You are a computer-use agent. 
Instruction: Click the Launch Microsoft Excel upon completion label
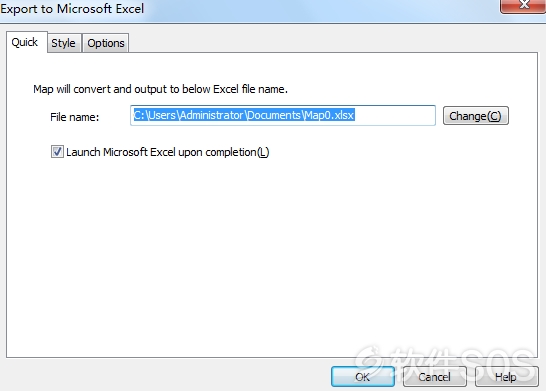(167, 152)
